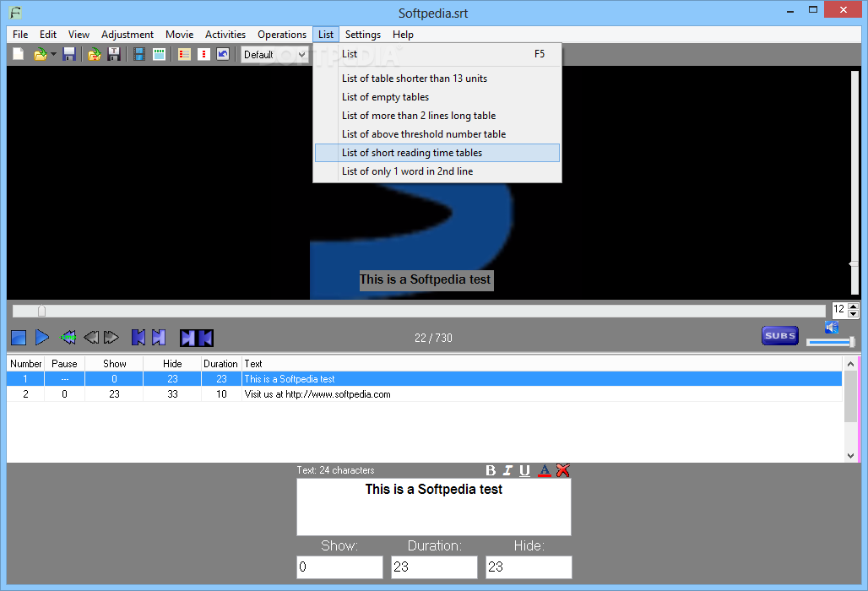Click the Text column header

(x=542, y=364)
